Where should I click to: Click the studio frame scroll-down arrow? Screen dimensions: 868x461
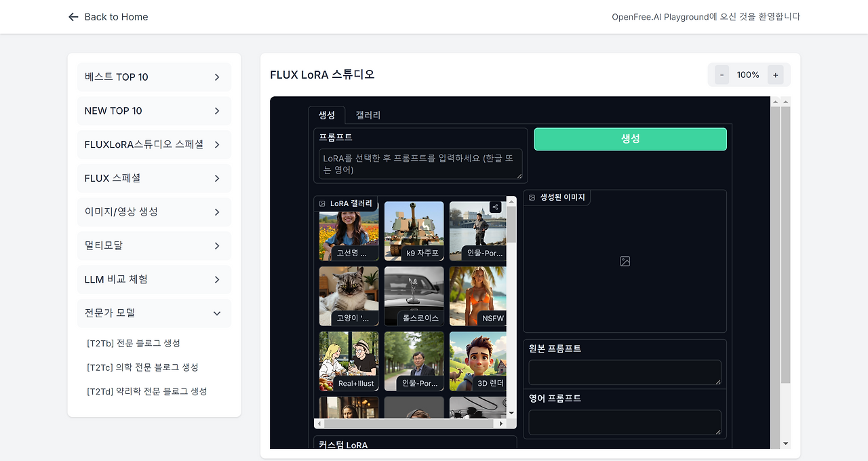[786, 443]
